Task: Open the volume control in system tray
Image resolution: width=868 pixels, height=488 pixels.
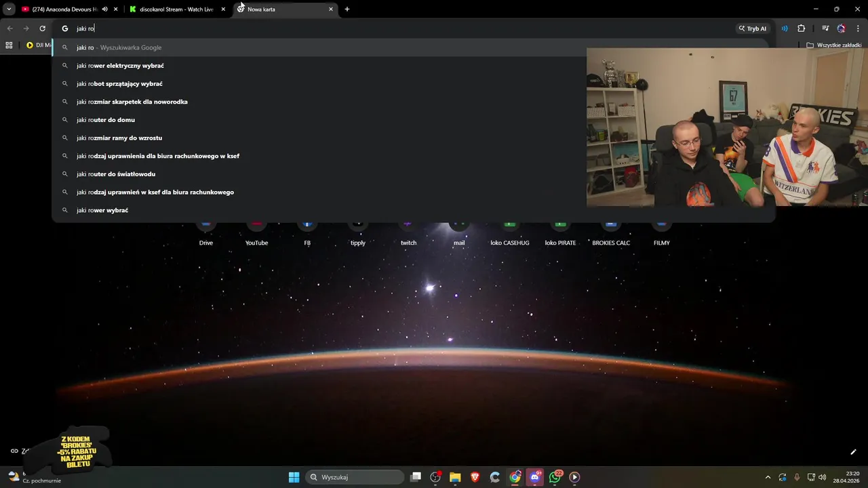Action: [823, 477]
